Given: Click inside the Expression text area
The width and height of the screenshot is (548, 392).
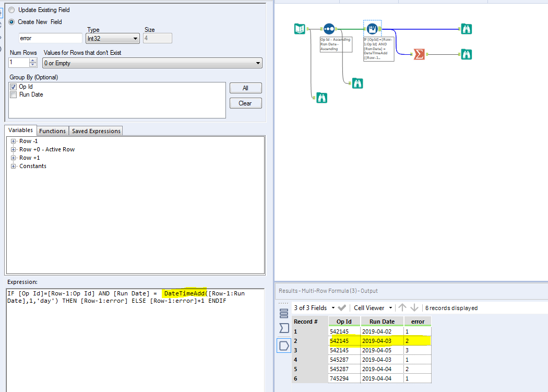Looking at the screenshot, I should pos(130,324).
